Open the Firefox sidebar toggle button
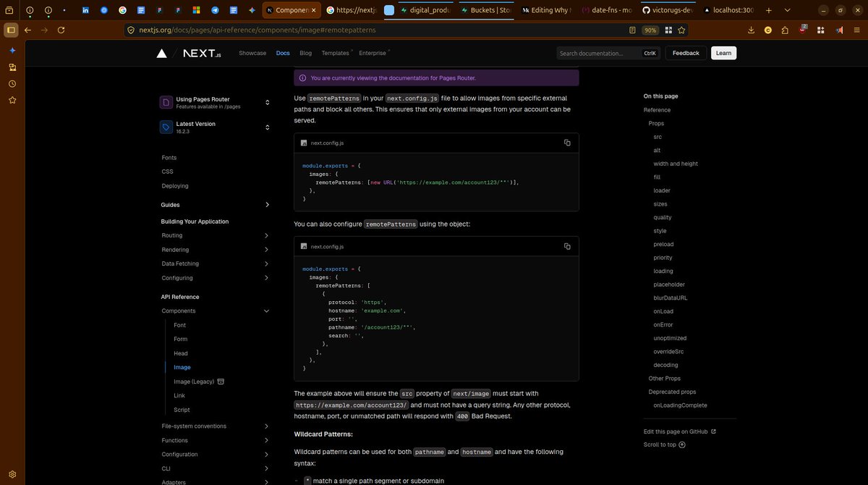This screenshot has width=868, height=485. coord(10,30)
